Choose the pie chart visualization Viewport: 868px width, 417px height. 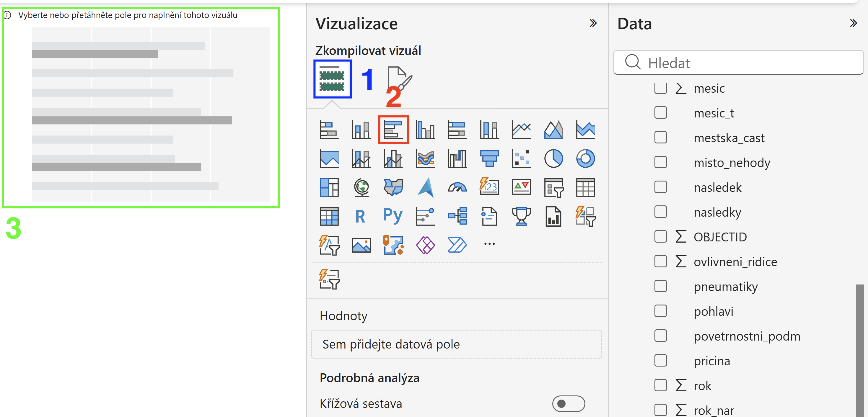click(x=553, y=158)
